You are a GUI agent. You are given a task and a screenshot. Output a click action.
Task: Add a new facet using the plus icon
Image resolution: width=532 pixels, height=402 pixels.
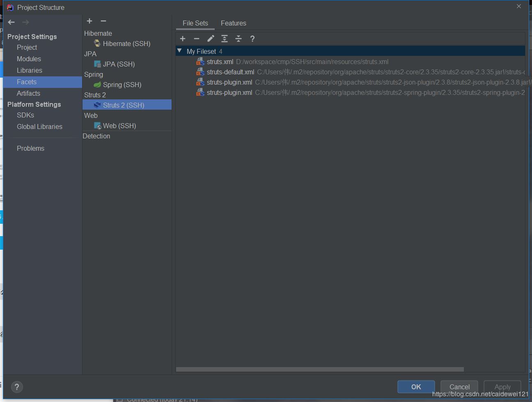coord(89,21)
